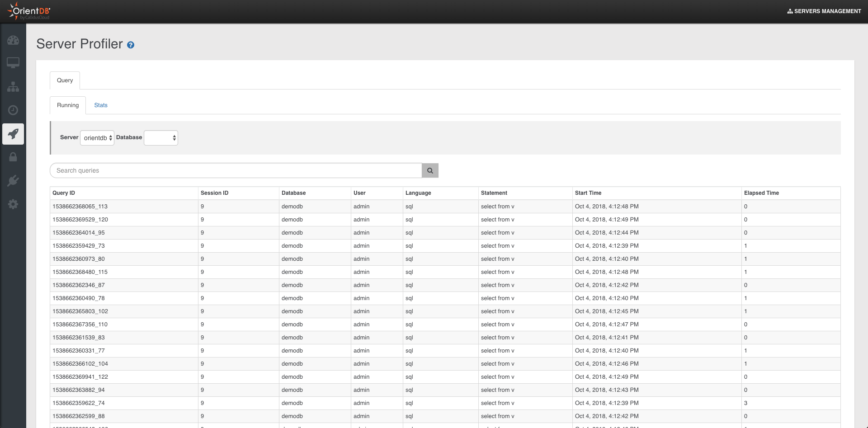Open the gears settings icon in sidebar
Screen dimensions: 868x428
(13, 204)
